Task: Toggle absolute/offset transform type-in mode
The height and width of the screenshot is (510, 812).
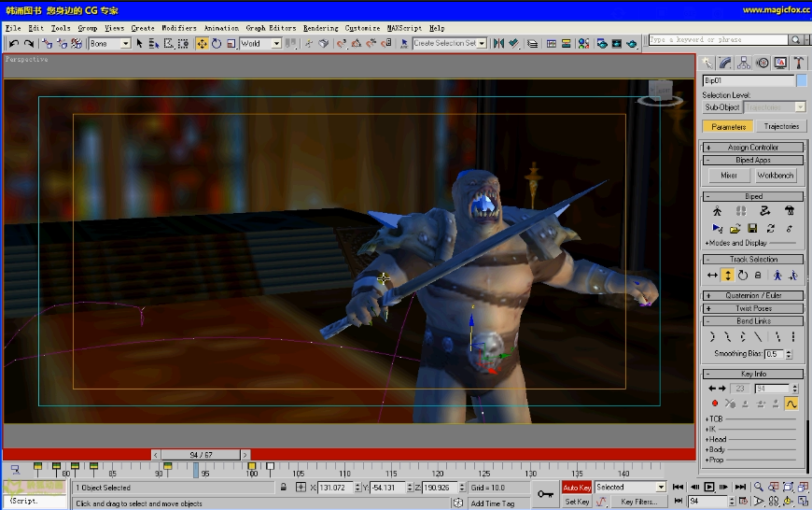Action: 301,488
